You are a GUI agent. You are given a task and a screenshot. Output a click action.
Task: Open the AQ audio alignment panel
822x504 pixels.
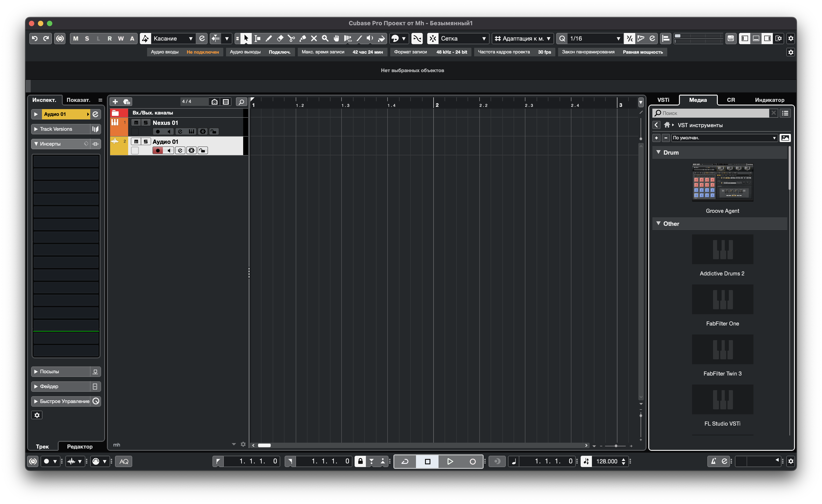click(124, 461)
